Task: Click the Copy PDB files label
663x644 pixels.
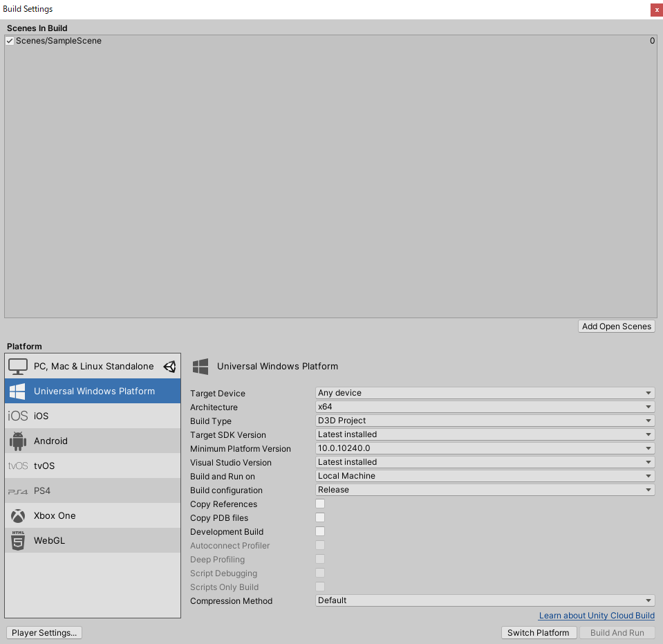Action: click(x=219, y=518)
